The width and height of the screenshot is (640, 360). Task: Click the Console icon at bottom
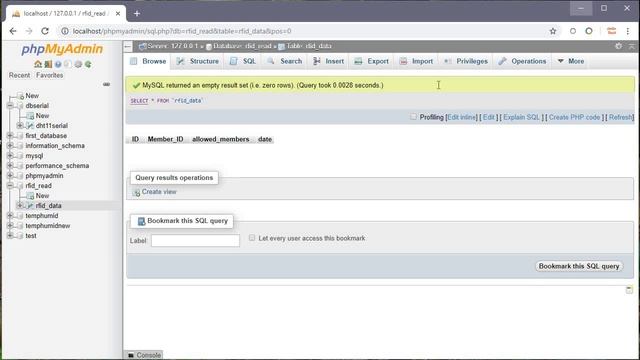click(x=131, y=355)
